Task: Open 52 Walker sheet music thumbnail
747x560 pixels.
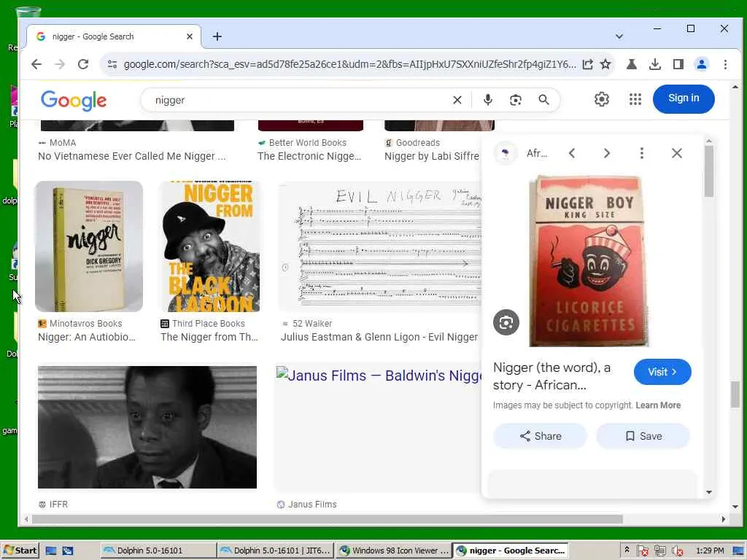Action: point(380,246)
